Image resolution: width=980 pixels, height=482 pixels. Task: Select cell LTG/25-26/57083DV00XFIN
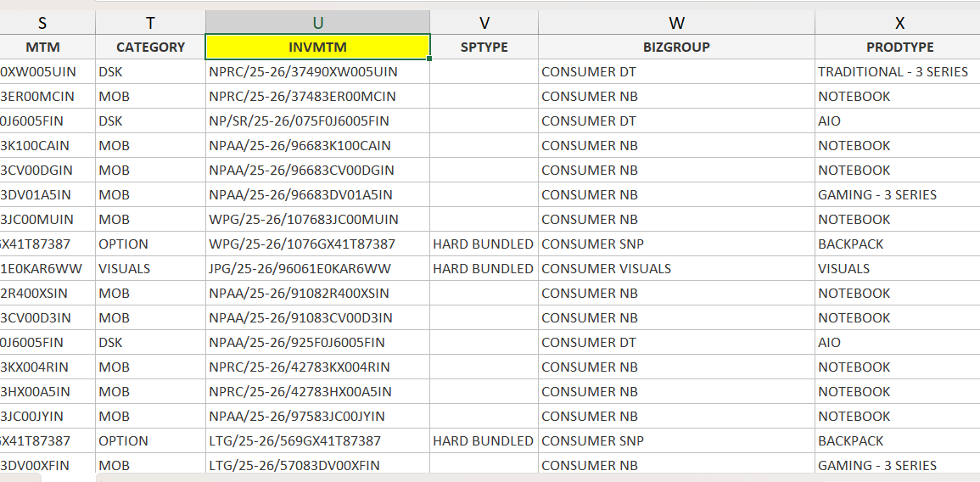pyautogui.click(x=294, y=466)
